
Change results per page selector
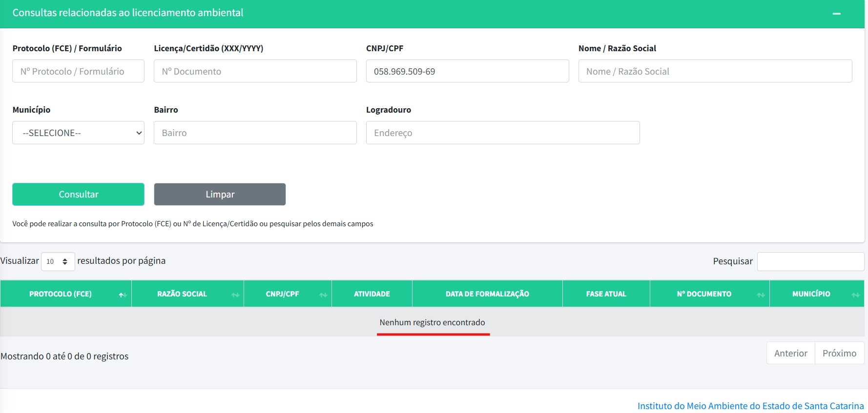58,261
